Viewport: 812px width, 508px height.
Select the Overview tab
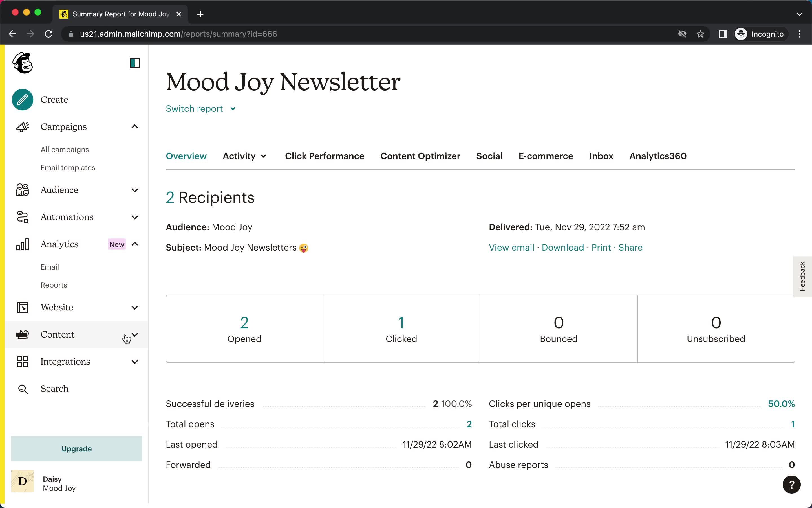coord(186,156)
